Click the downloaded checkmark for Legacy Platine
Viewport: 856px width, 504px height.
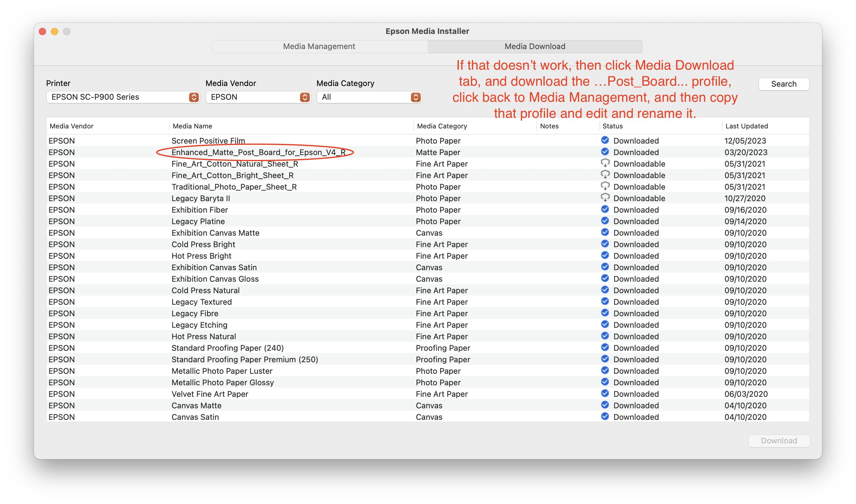coord(605,221)
